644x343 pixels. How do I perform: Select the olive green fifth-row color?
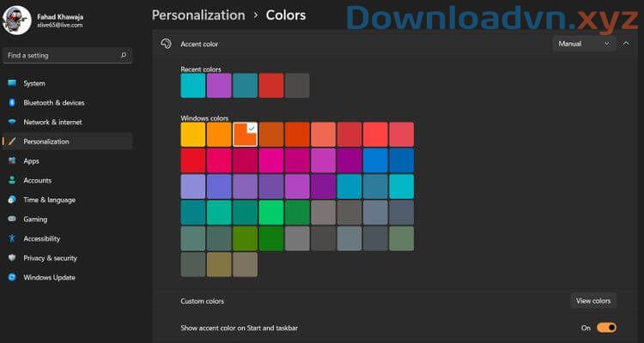(x=246, y=238)
